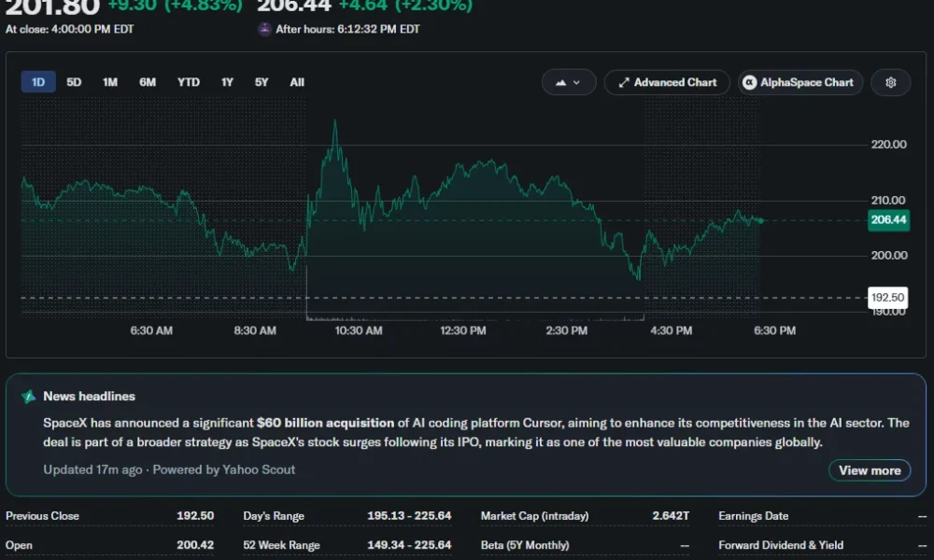Select the YTD time range
This screenshot has height=560, width=934.
coord(189,82)
